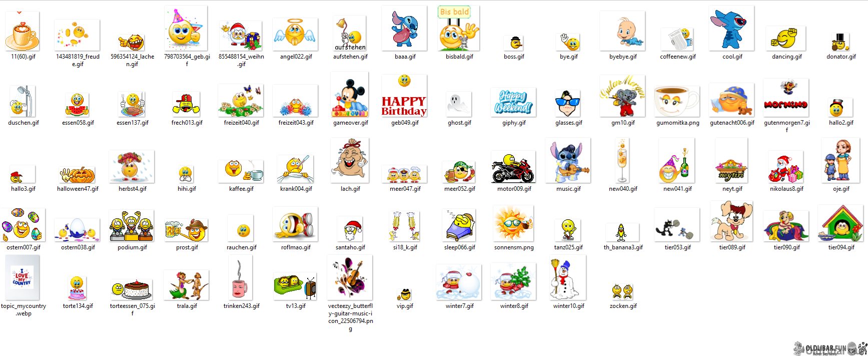Select the gameover.gif Mickey Mouse thumbnail
The height and width of the screenshot is (356, 868).
coord(350,95)
